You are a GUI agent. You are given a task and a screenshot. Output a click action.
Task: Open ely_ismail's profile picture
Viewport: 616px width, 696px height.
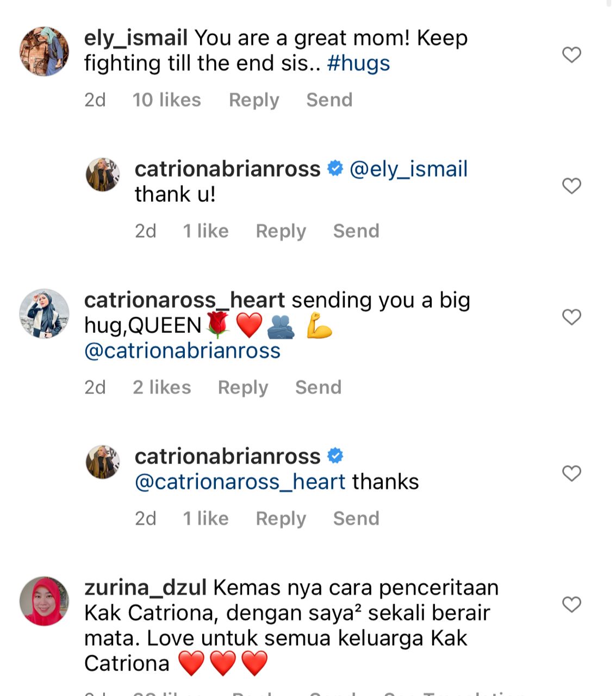[45, 51]
